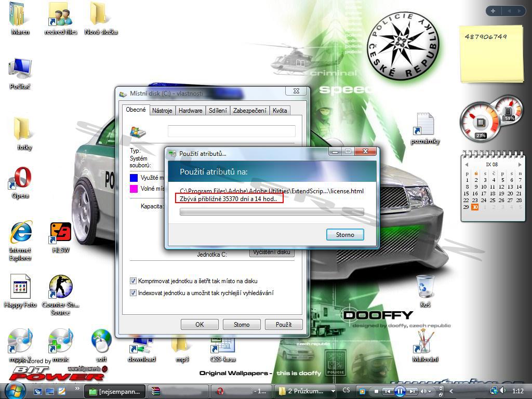
Task: Skip to next track in taskbar player
Action: point(412,391)
